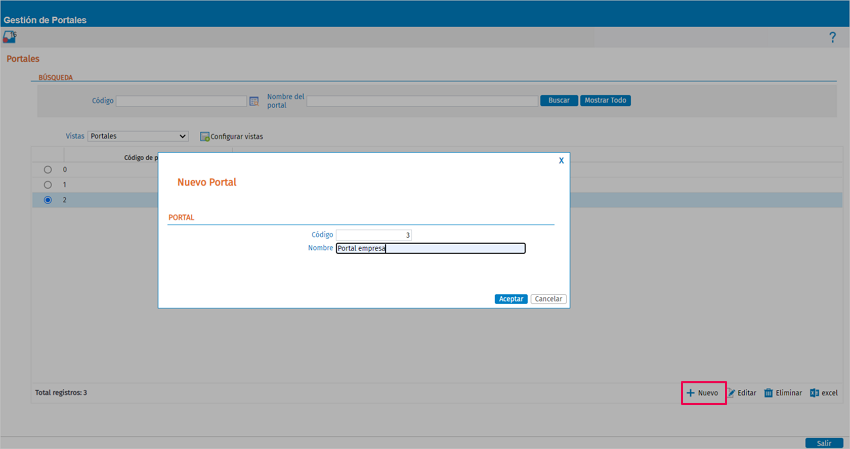
Task: Click the excel label text
Action: point(829,393)
